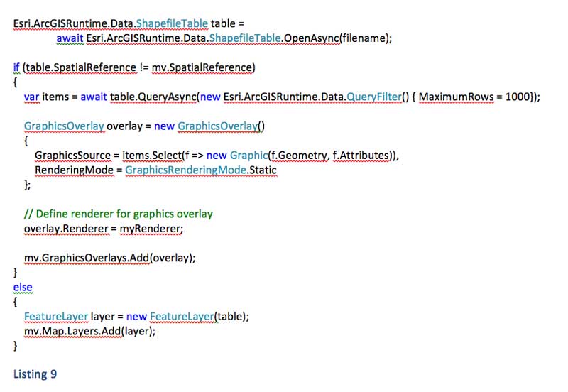Click the 'if (table.SpatialReference' condition

75,67
